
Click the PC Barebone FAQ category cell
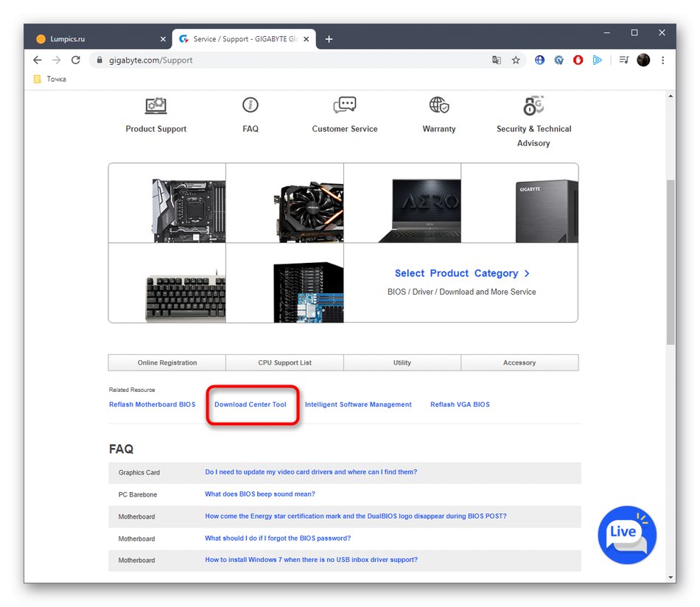click(x=138, y=494)
